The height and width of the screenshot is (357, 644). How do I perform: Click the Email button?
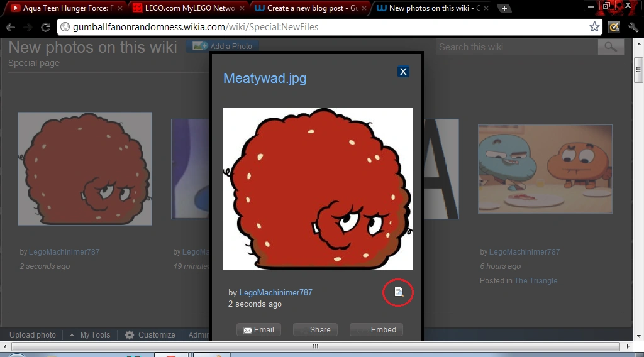(258, 330)
